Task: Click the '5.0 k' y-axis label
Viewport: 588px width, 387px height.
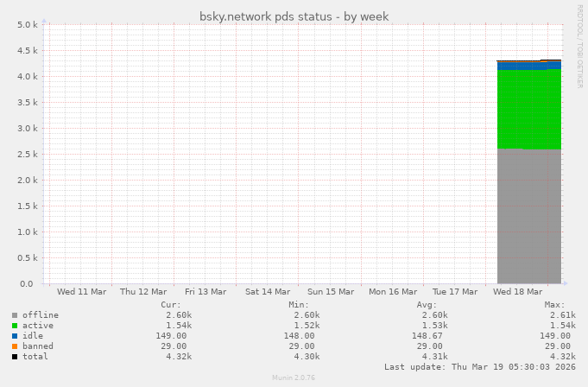Action: tap(28, 25)
